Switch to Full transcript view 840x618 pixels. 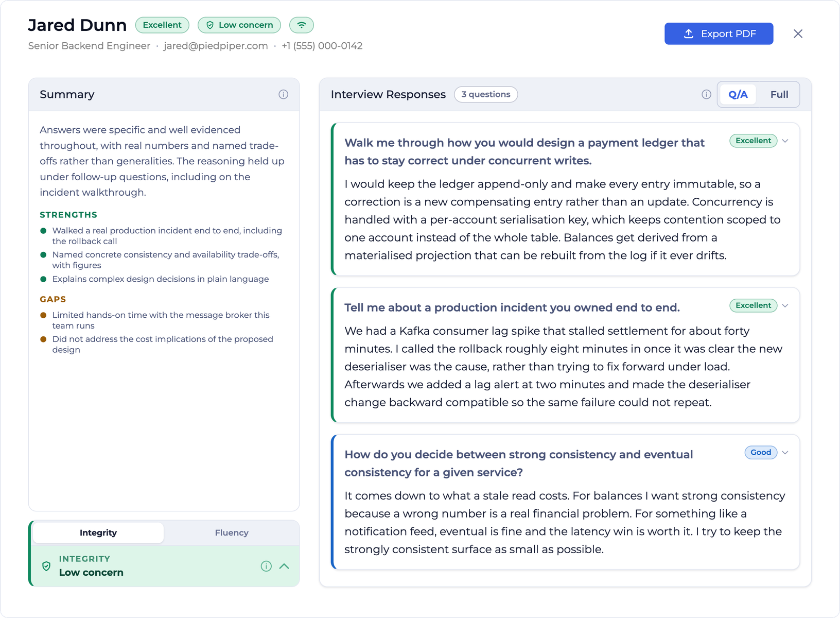[x=779, y=94]
